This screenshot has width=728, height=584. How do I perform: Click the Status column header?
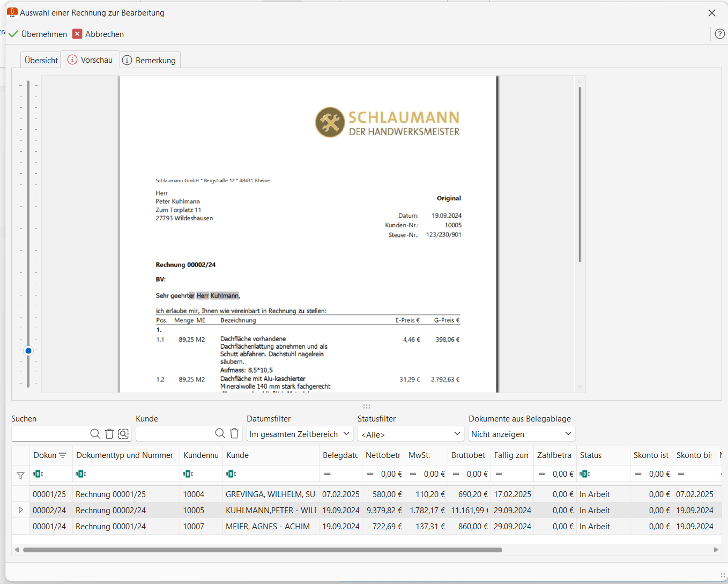pyautogui.click(x=603, y=455)
